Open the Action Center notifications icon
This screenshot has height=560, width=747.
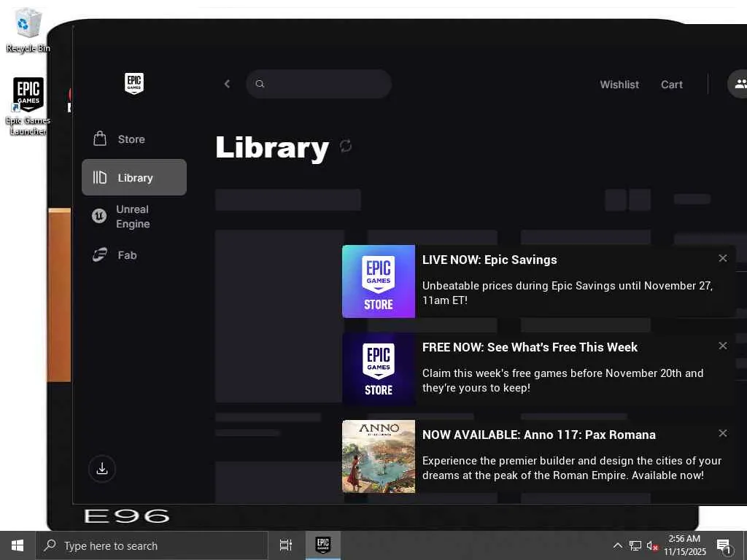click(723, 545)
